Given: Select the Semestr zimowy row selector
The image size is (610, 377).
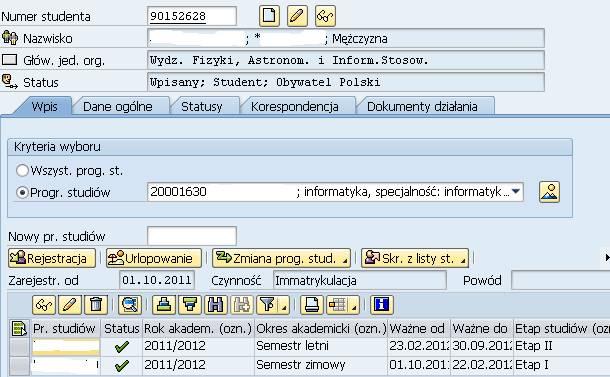Looking at the screenshot, I should point(19,366).
